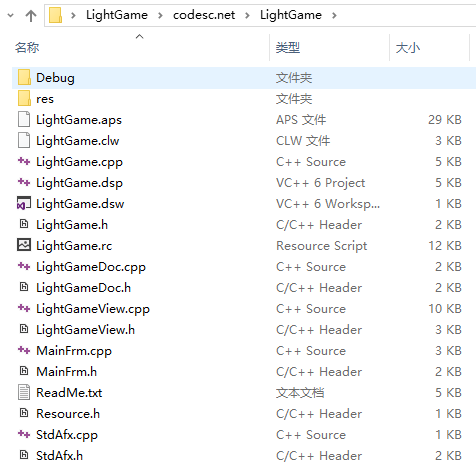The image size is (476, 469).
Task: Expand the chevron after codesc.net breadcrumb
Action: click(x=247, y=15)
